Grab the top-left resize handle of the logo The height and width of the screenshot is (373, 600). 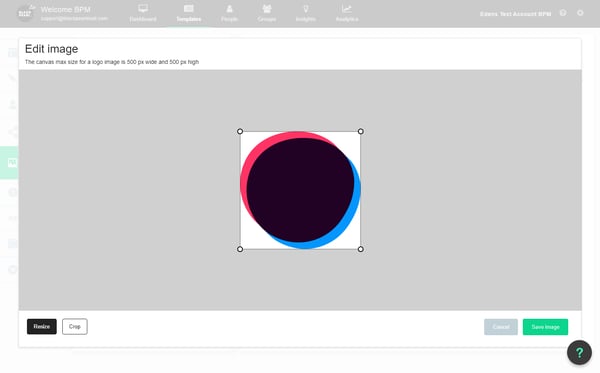(x=240, y=131)
